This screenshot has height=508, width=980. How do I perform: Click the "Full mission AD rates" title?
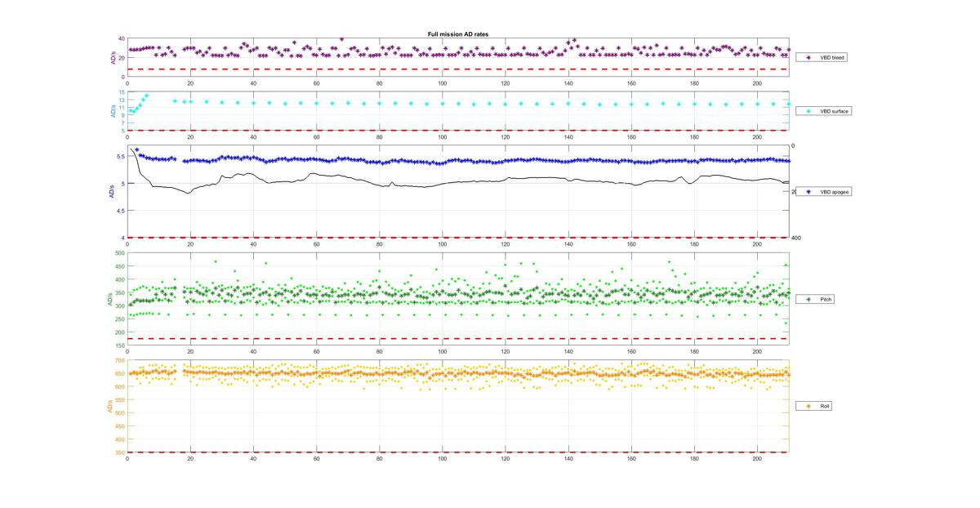[458, 34]
